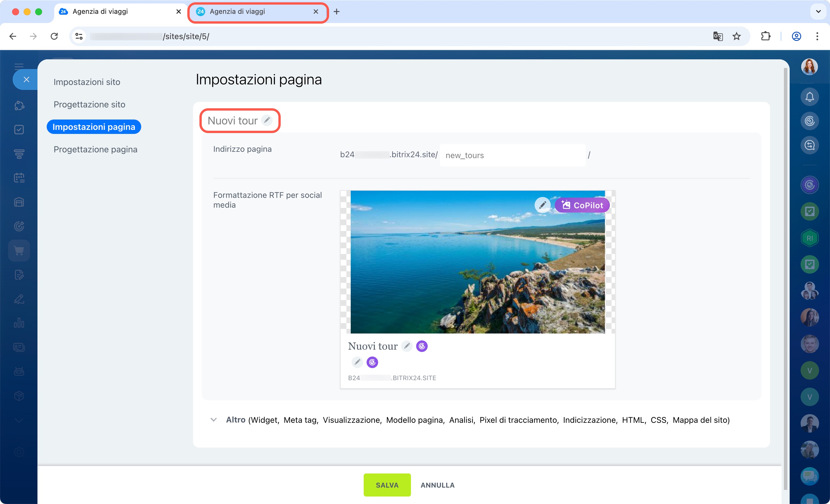830x504 pixels.
Task: Click the CoPilot icon beside the preview title Nuovi tour
Action: point(422,346)
